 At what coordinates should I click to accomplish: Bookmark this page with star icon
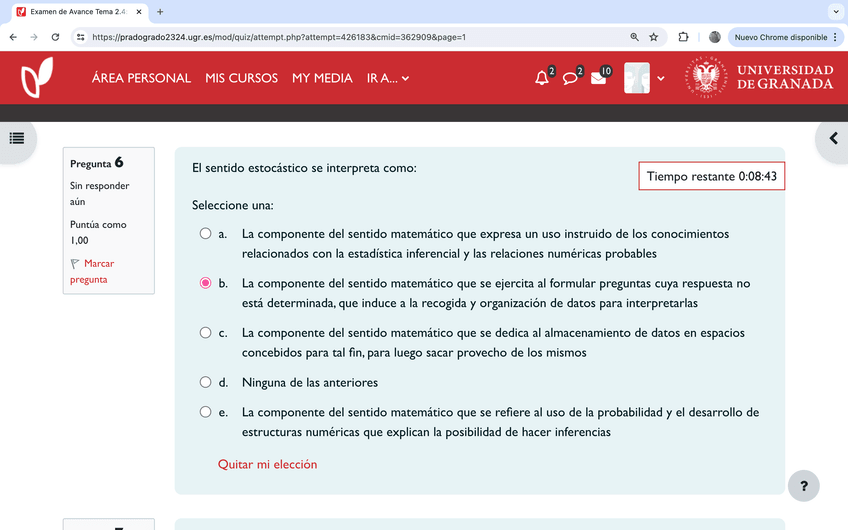coord(654,37)
